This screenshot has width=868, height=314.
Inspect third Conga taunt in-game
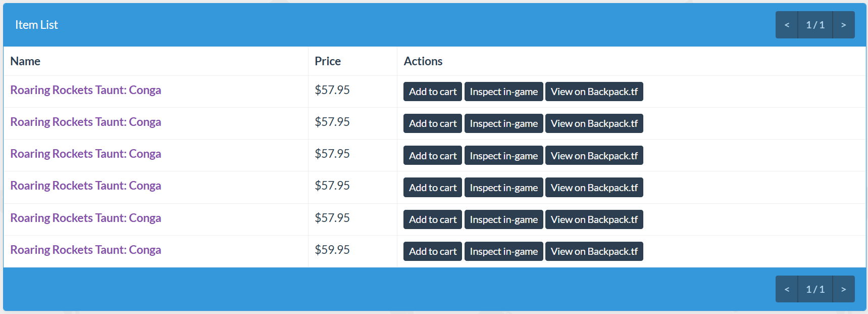pos(503,156)
